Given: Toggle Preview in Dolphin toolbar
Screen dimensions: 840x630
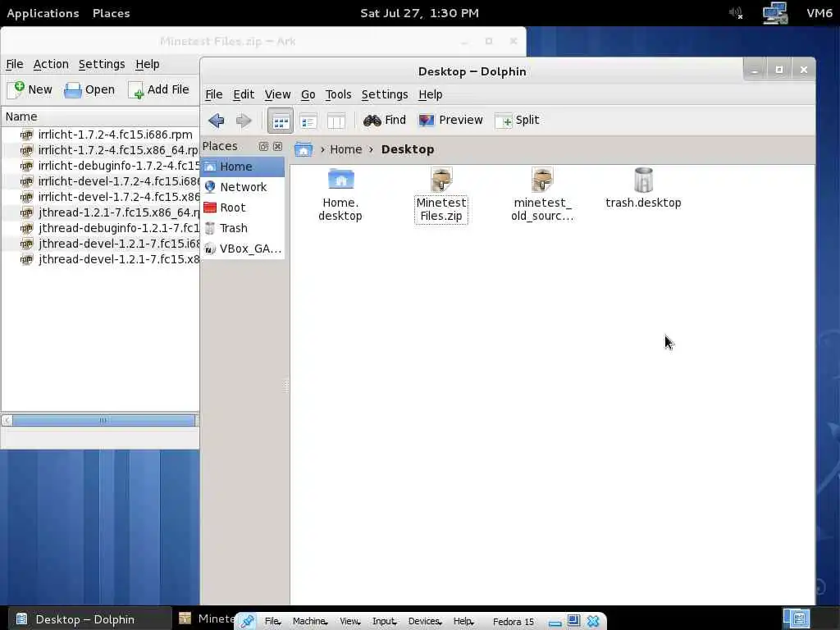Looking at the screenshot, I should point(450,120).
